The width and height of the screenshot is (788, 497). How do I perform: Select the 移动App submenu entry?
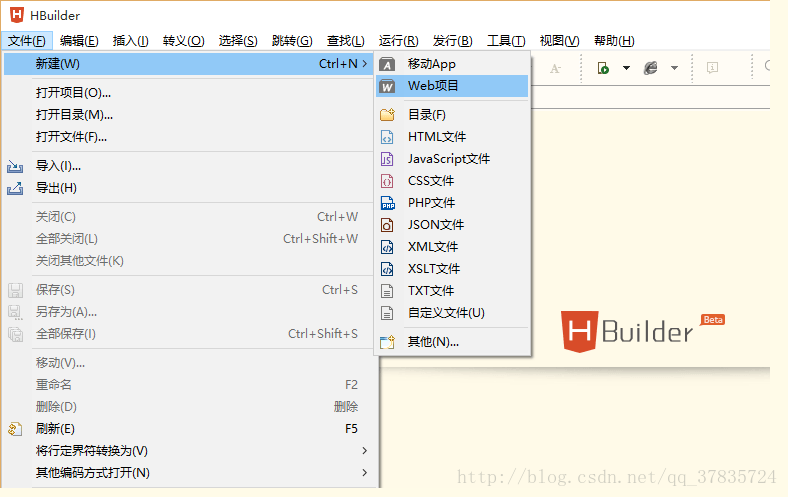point(452,64)
